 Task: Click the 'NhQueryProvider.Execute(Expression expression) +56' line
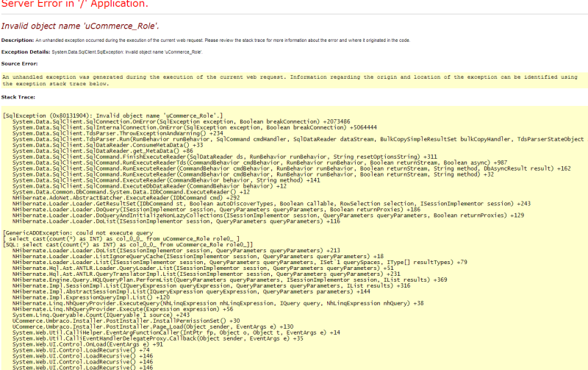(123, 309)
